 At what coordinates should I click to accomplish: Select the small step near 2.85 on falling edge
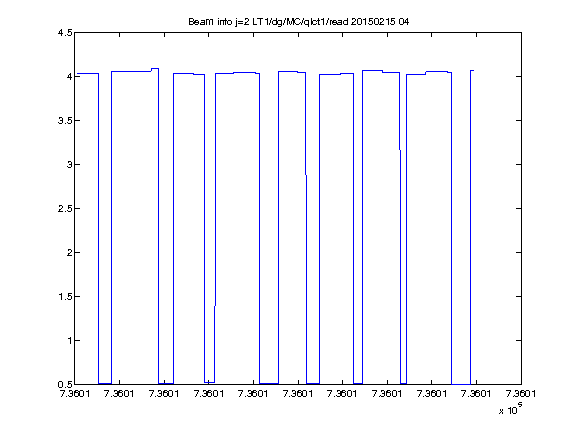(306, 175)
